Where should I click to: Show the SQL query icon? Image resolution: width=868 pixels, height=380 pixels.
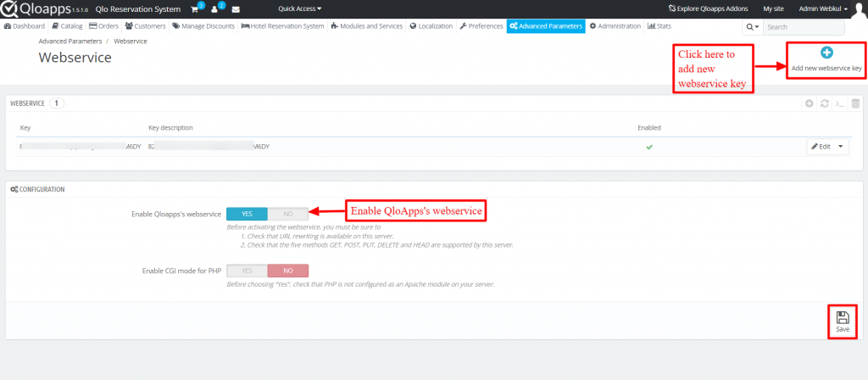point(840,103)
